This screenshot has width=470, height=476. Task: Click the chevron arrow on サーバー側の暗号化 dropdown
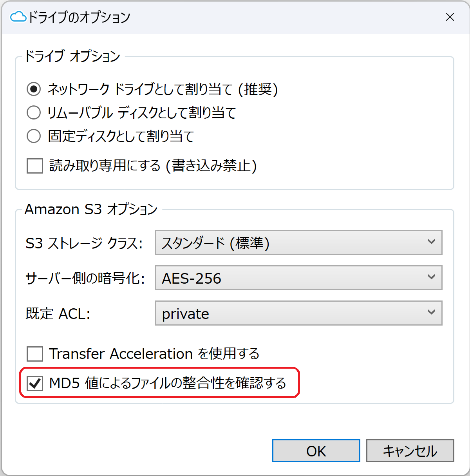[431, 277]
